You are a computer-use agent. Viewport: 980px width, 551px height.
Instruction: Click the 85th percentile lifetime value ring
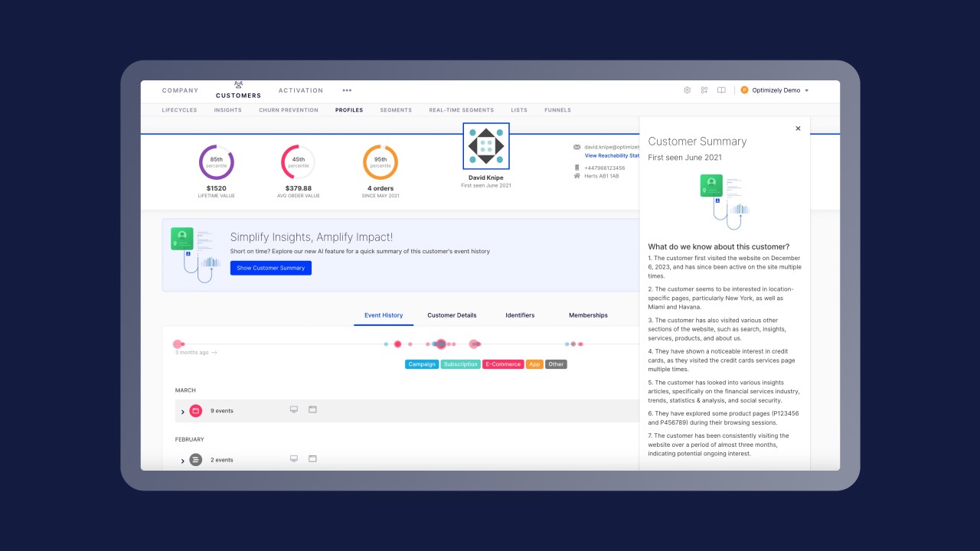pos(217,162)
